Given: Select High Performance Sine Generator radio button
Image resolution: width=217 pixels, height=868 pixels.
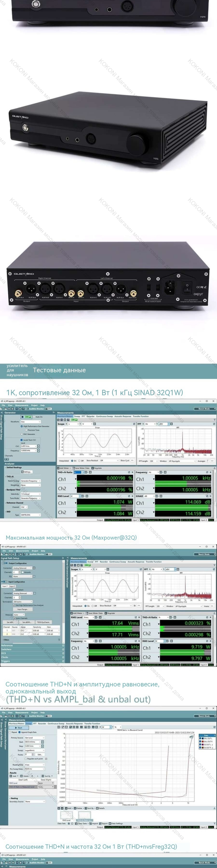Looking at the screenshot, I should [x=22, y=426].
